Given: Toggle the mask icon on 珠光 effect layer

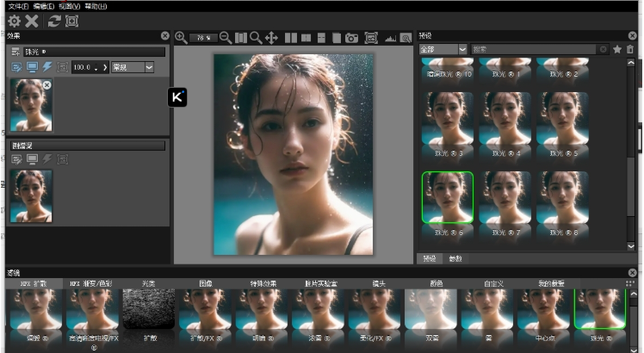Looking at the screenshot, I should tap(62, 67).
